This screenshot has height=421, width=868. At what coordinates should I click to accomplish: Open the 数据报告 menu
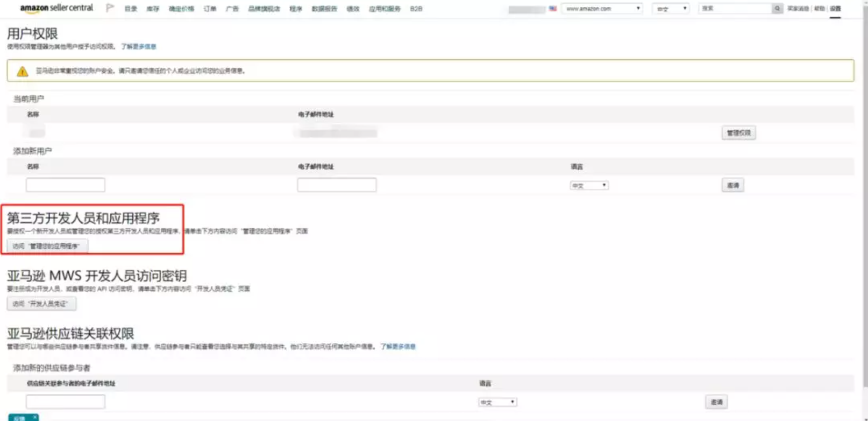coord(324,9)
